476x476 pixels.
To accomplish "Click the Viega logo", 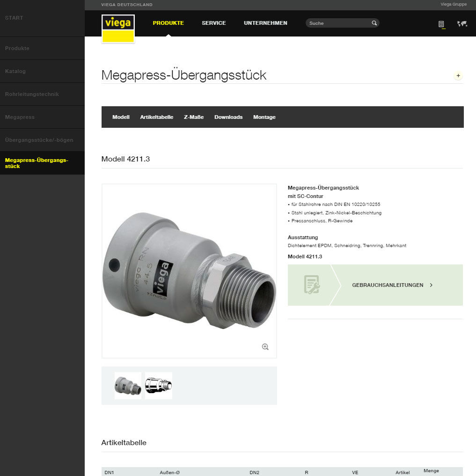I will (118, 29).
